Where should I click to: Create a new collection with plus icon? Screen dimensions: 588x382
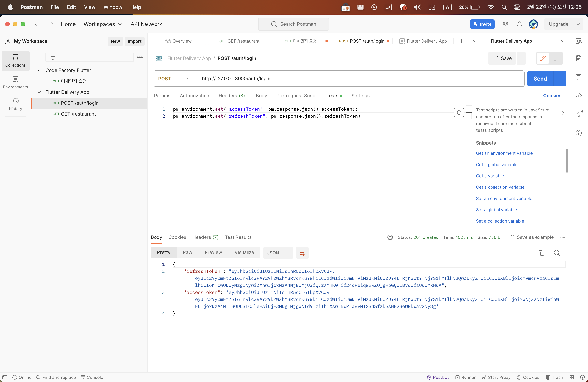(x=39, y=57)
